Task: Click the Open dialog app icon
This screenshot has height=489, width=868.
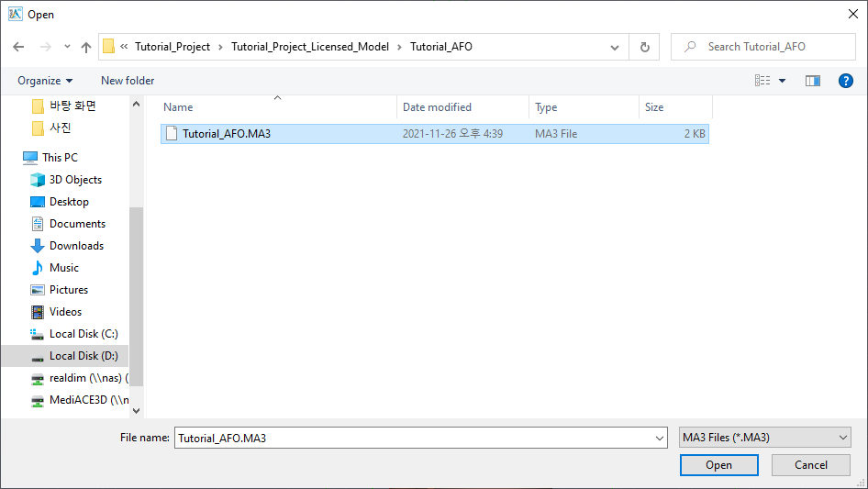Action: tap(15, 14)
